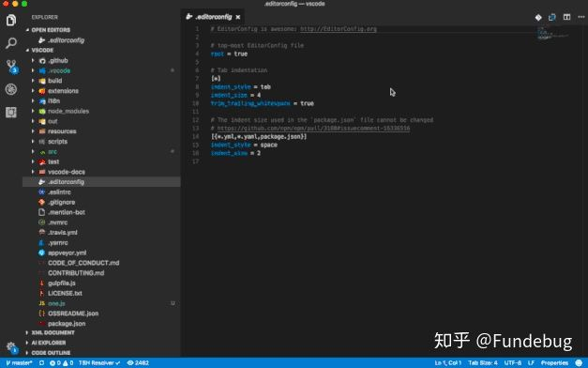Open the Extensions view in activity bar
The width and height of the screenshot is (588, 368).
(x=11, y=113)
